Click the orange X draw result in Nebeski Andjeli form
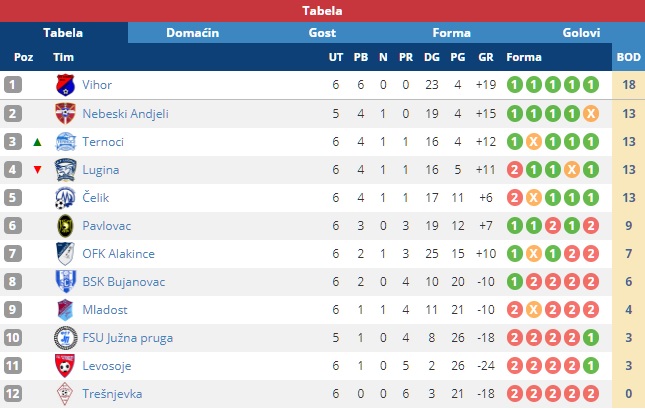Screen dimensions: 645x409 591,114
